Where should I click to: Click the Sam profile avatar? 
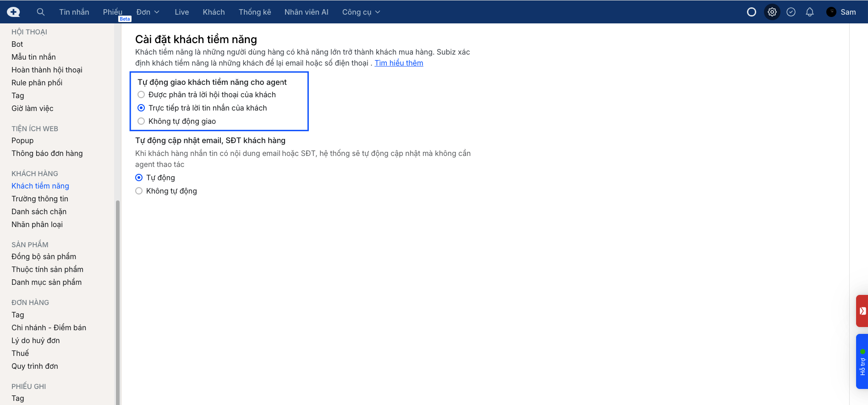tap(831, 12)
